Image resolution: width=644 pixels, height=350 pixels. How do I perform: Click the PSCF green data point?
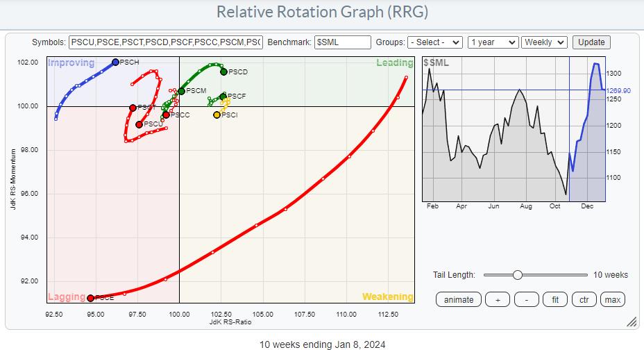[223, 96]
